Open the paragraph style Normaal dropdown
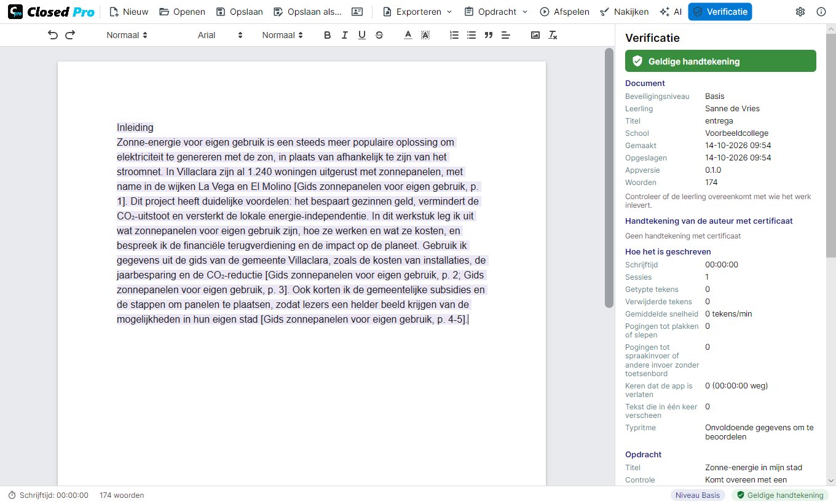Image resolution: width=836 pixels, height=504 pixels. [x=127, y=35]
